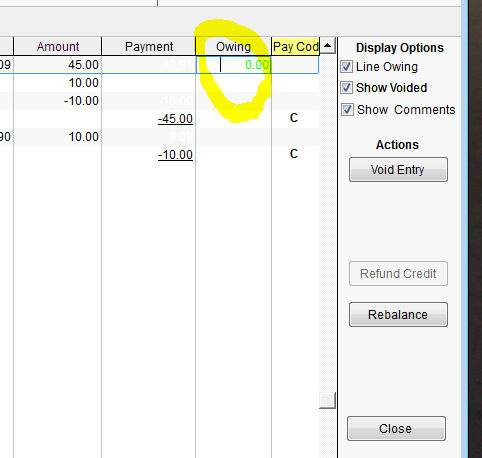Sort by the Amount column header
The image size is (482, 458).
(x=58, y=47)
